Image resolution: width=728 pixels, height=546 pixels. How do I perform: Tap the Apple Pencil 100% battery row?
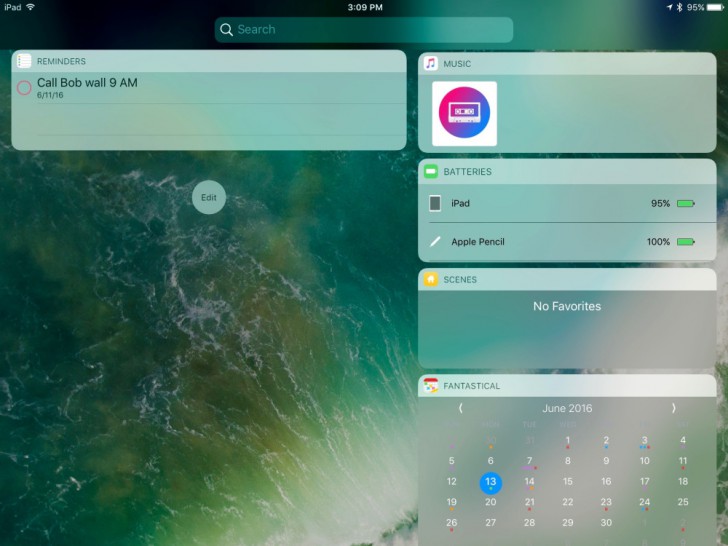click(x=567, y=242)
